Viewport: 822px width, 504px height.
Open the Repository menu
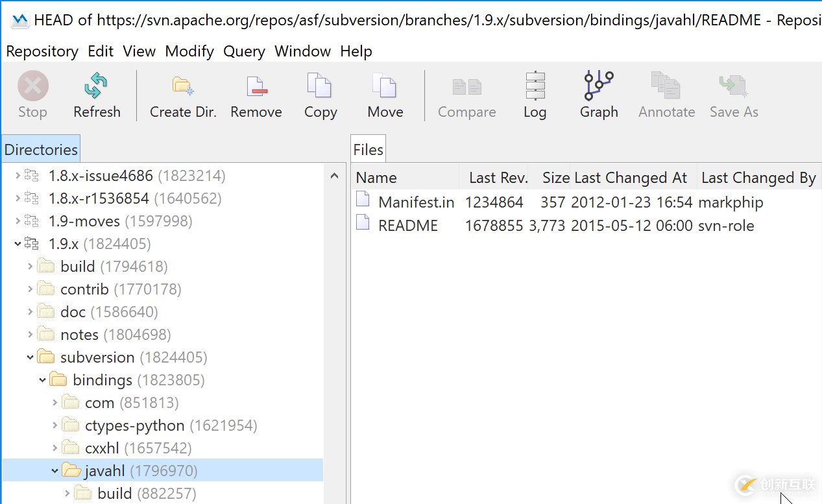tap(42, 51)
